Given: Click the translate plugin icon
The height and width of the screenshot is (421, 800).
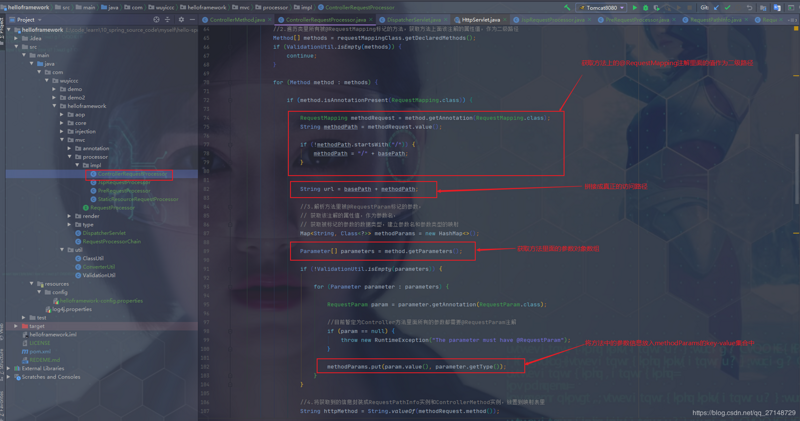Looking at the screenshot, I should pos(777,8).
